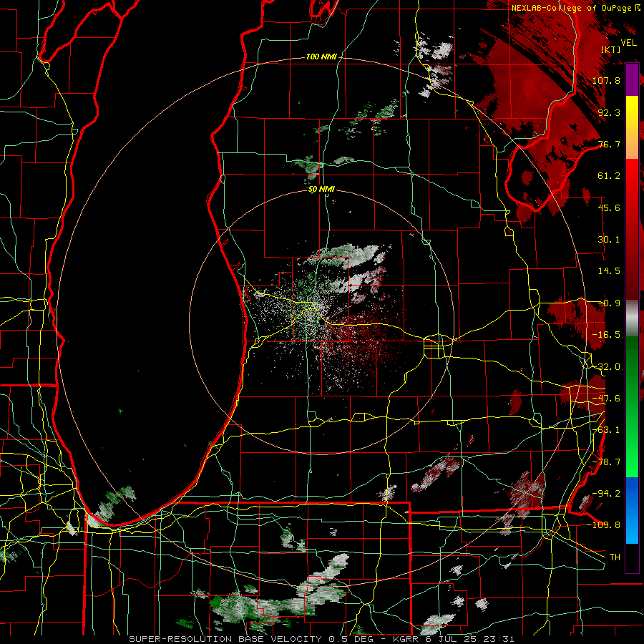Click the 61.2 legend value
This screenshot has width=644, height=644.
(x=609, y=176)
